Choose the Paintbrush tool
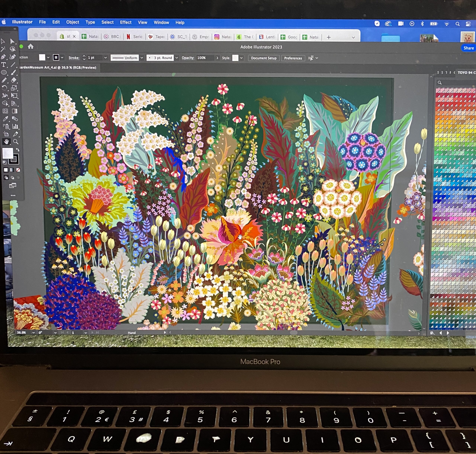Image resolution: width=476 pixels, height=454 pixels. [14, 72]
